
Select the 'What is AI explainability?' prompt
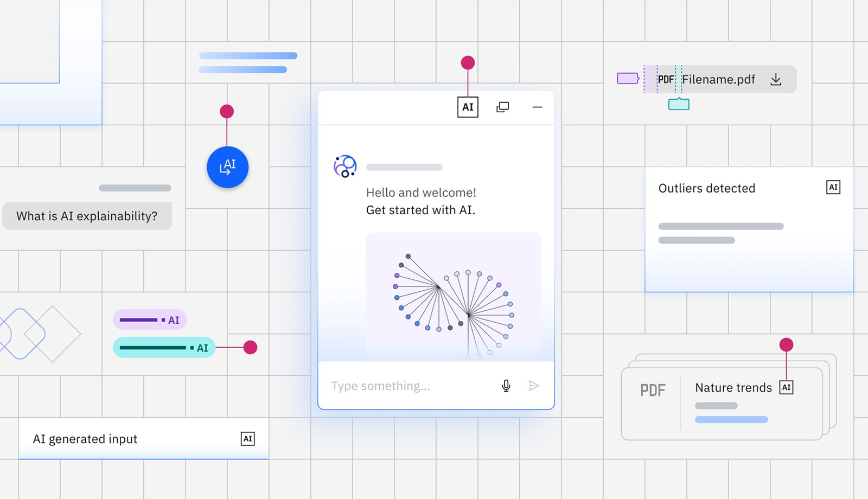87,216
